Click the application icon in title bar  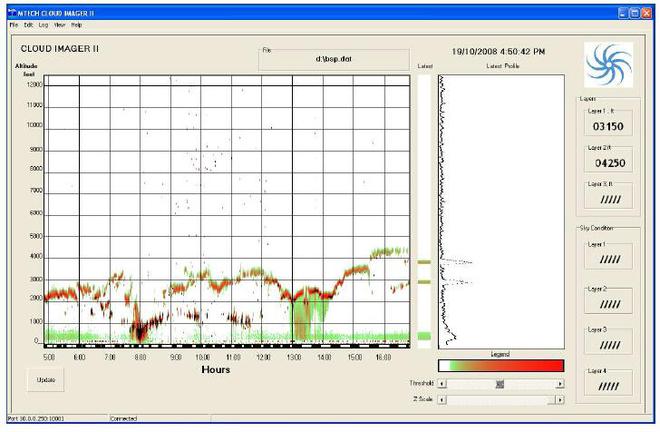(12, 13)
